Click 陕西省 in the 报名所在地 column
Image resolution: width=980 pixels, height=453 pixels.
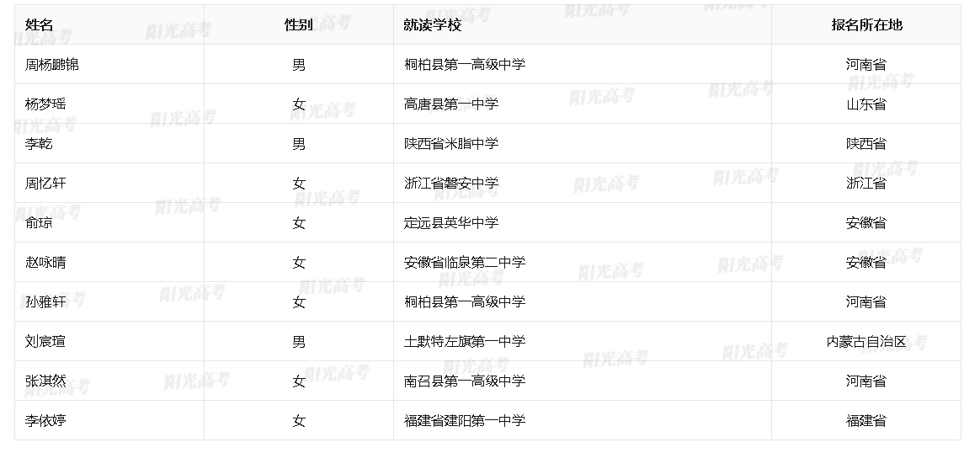click(866, 144)
